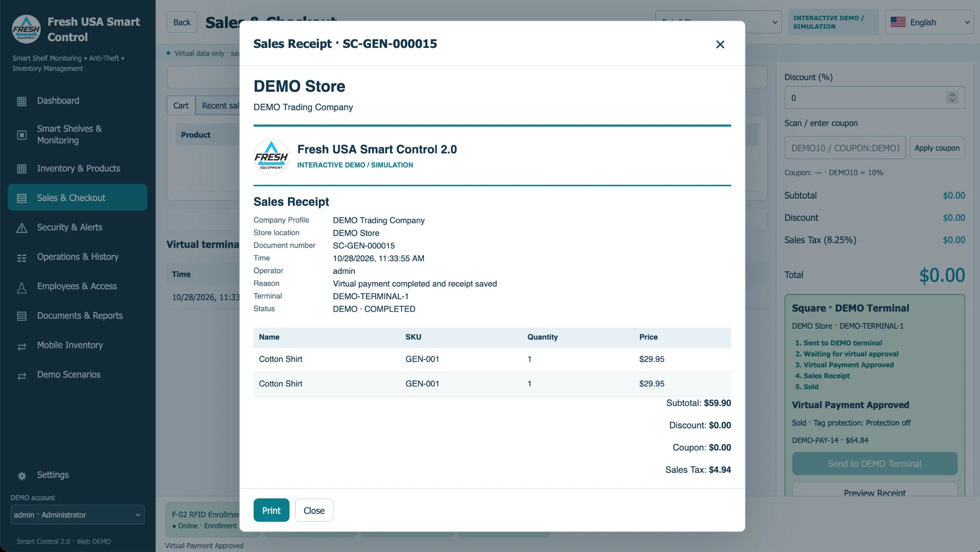Click the Demo Scenarios arrows icon
Image resolution: width=980 pixels, height=552 pixels.
tap(22, 376)
